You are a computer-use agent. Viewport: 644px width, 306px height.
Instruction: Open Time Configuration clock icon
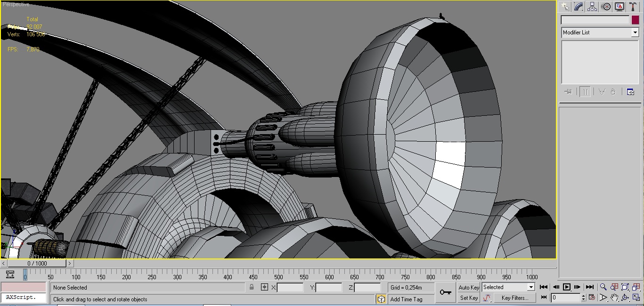(x=592, y=298)
